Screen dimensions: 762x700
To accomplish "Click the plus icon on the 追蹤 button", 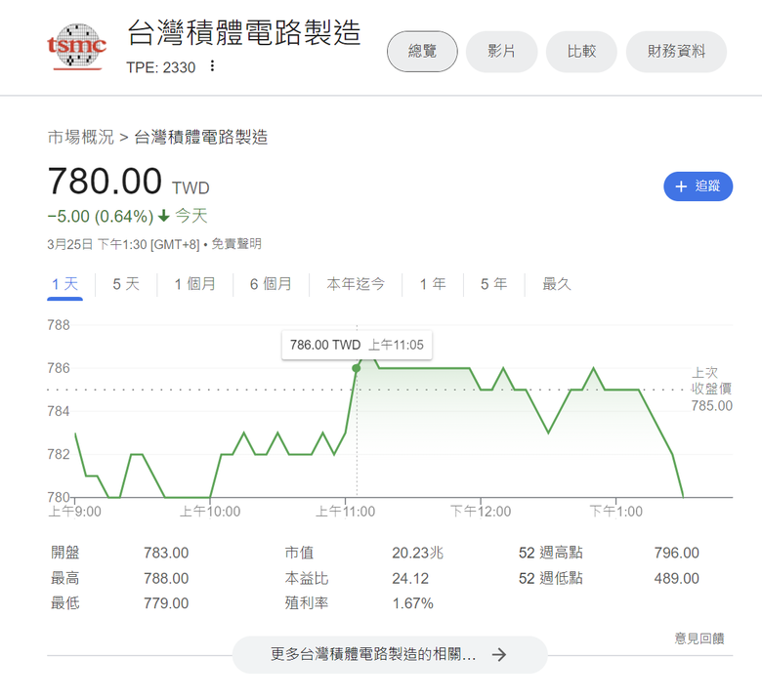I will [x=681, y=186].
